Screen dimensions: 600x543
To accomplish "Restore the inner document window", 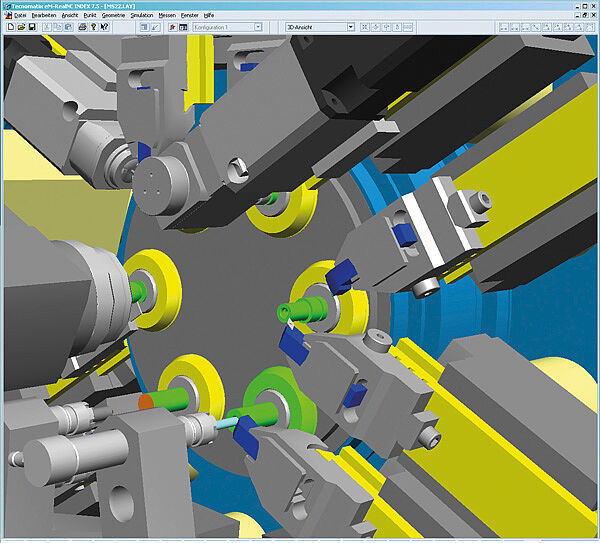I will coord(584,16).
